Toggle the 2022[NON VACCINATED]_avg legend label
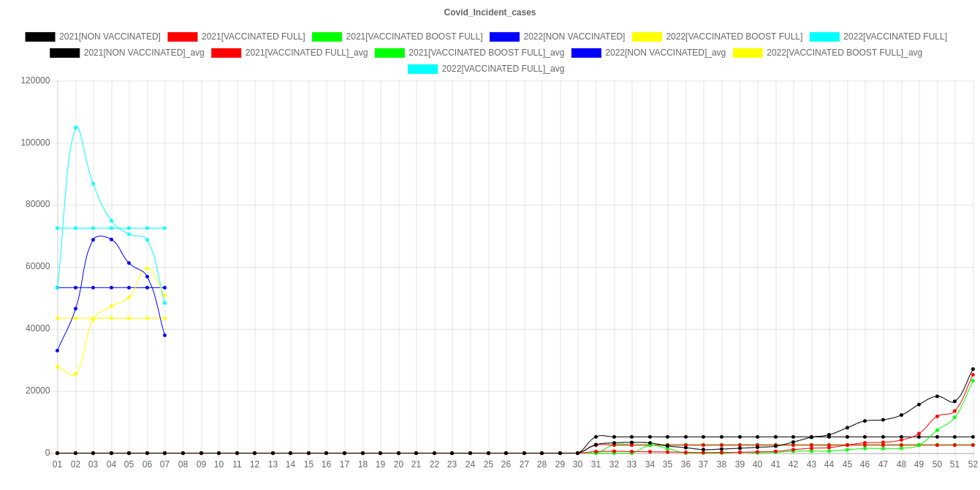The width and height of the screenshot is (980, 490). 665,53
